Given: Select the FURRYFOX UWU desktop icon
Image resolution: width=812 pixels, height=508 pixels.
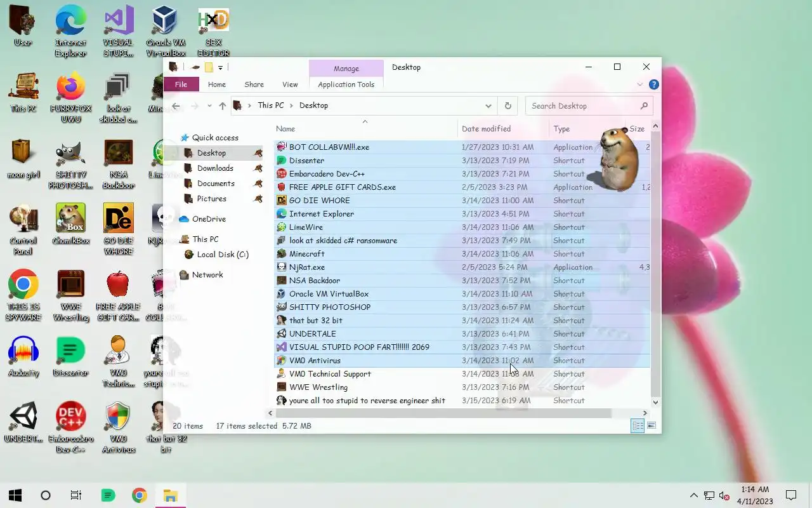Looking at the screenshot, I should pos(70,98).
